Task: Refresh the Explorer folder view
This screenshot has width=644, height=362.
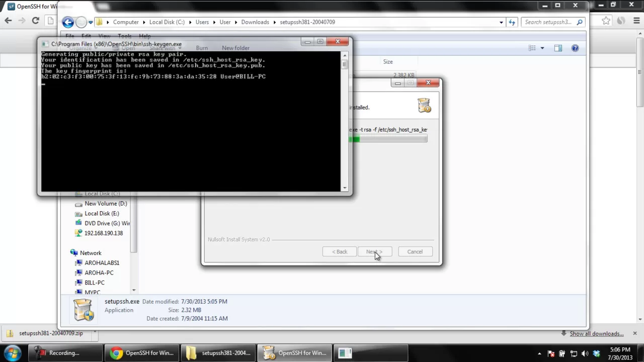Action: click(x=512, y=22)
